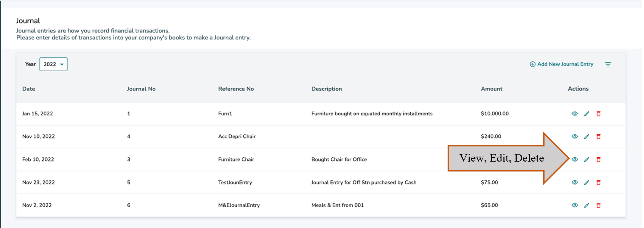Click Add New Journal Entry link
The width and height of the screenshot is (644, 228).
click(x=561, y=64)
